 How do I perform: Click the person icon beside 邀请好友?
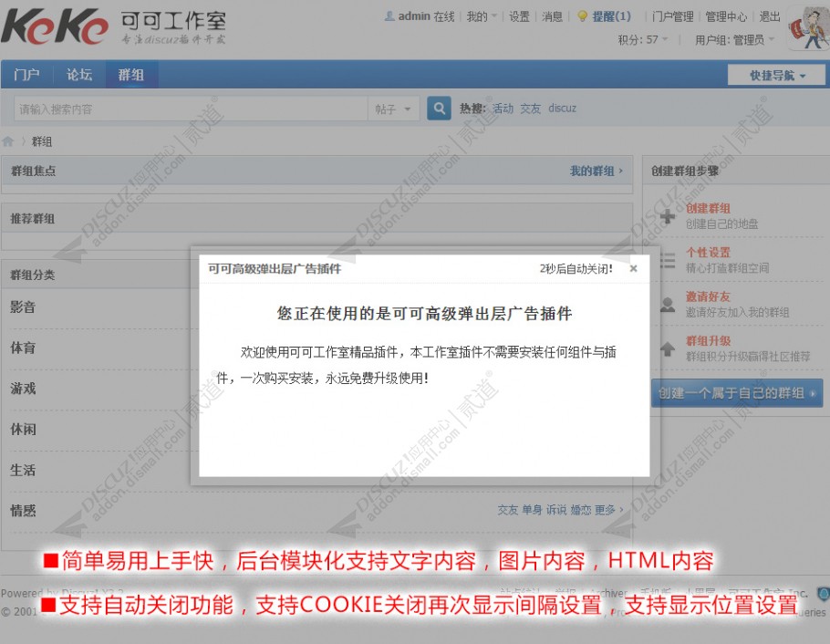pos(668,305)
